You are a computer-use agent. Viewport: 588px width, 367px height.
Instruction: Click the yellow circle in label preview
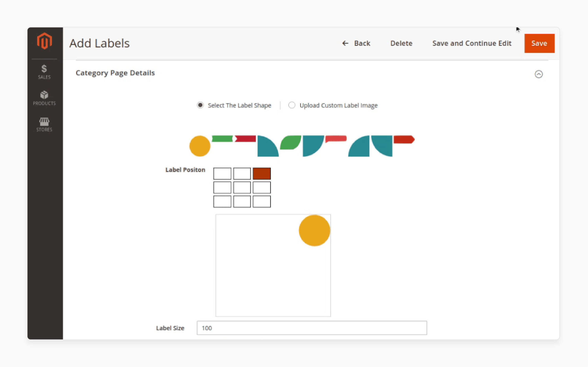point(314,230)
